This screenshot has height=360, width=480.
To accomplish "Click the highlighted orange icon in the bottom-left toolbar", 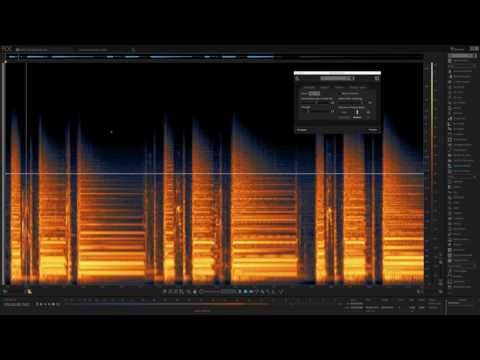I will point(29,292).
